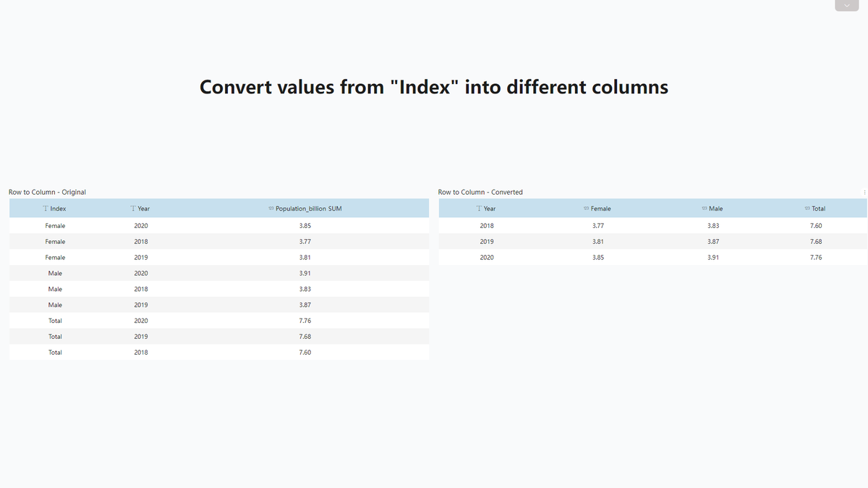This screenshot has width=868, height=488.
Task: Select Total cell beside 2019 in Original table
Action: (55, 337)
